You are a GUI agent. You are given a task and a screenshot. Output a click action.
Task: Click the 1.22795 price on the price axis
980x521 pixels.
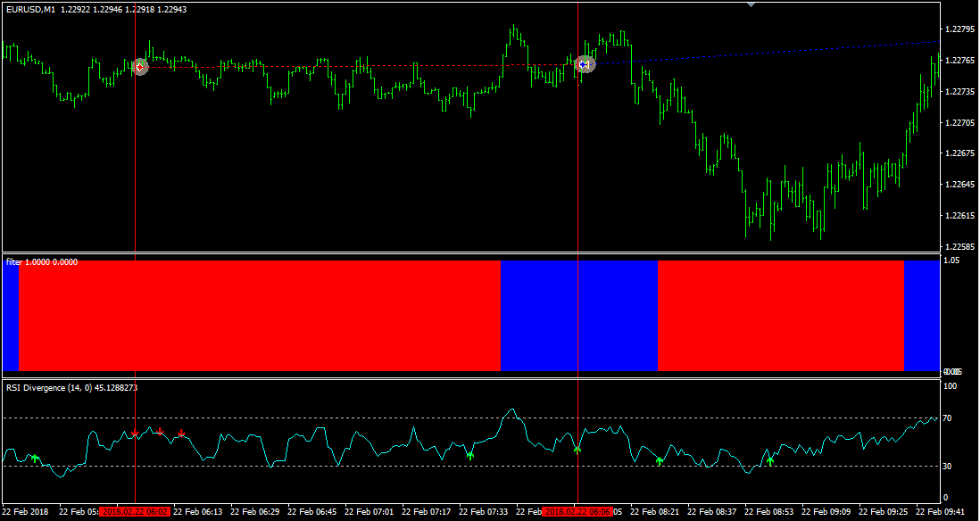click(x=959, y=29)
